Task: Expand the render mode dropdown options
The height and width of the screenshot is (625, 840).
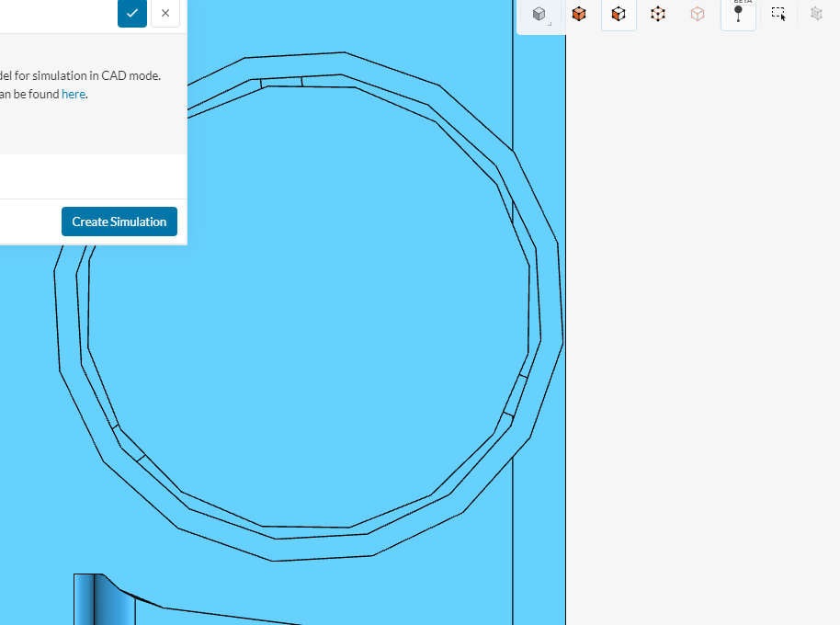Action: (551, 26)
